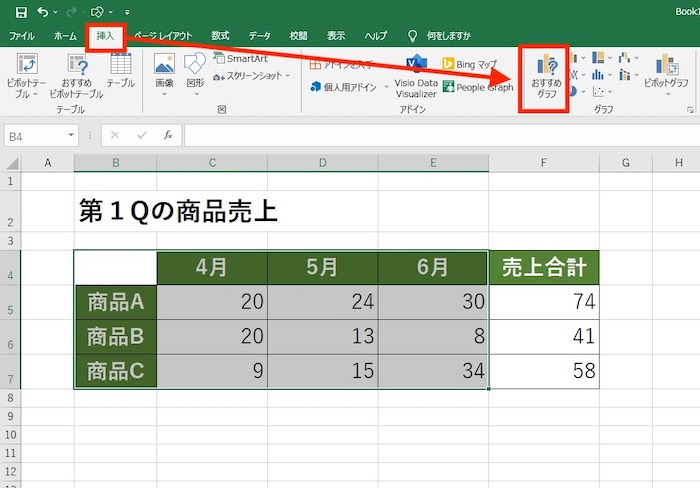Open the ファイル tab
The image size is (700, 488).
pos(22,36)
